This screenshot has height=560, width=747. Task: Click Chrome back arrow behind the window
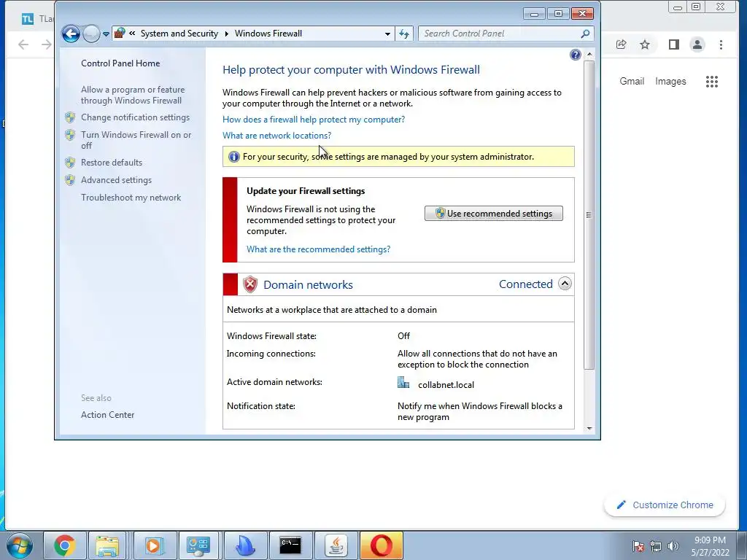pos(23,44)
